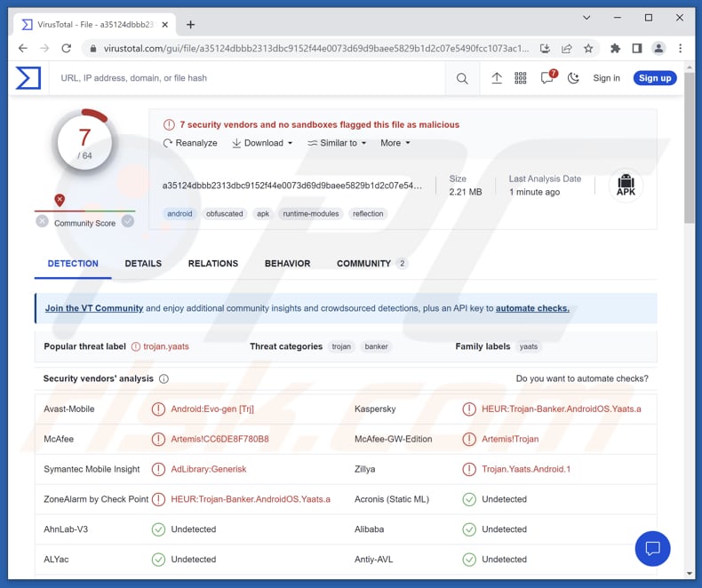
Task: Open the More dropdown
Action: pos(395,143)
